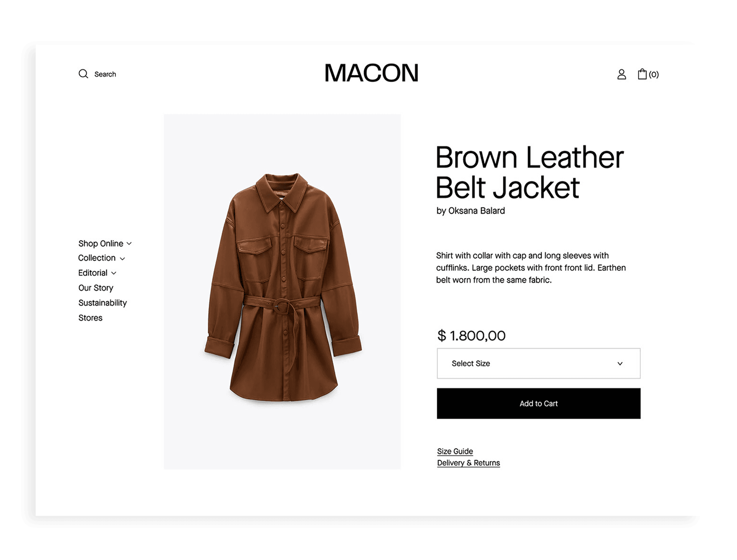Viewport: 737px width, 560px height.
Task: Expand the Editorial menu chevron
Action: point(114,273)
